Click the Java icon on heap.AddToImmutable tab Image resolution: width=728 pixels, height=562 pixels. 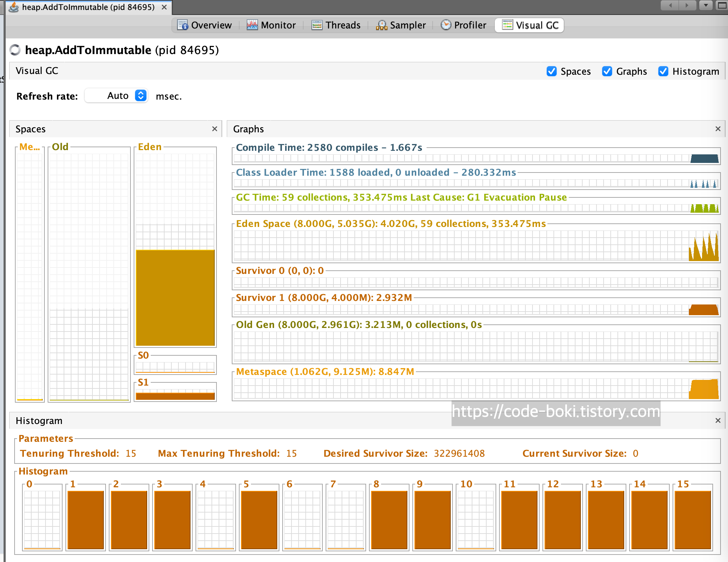click(14, 7)
